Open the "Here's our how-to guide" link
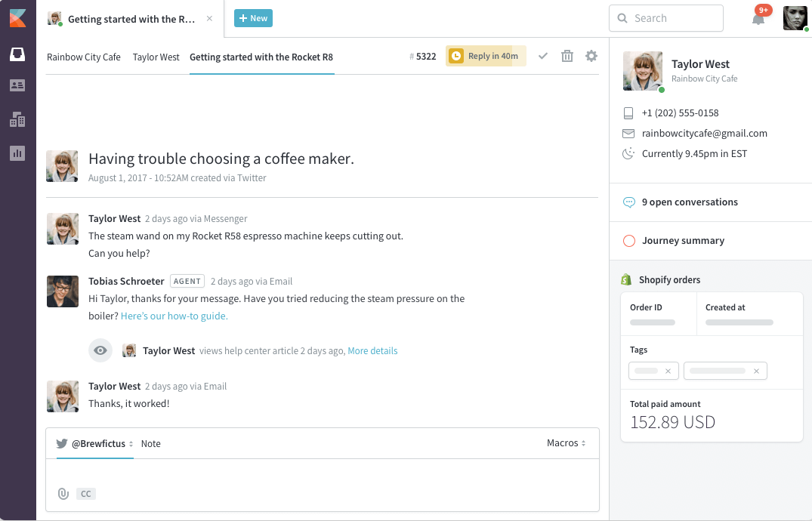812x521 pixels. tap(174, 316)
